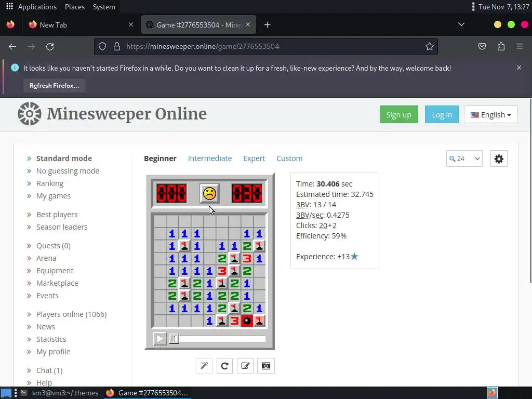
Task: Play the game replay
Action: [160, 339]
